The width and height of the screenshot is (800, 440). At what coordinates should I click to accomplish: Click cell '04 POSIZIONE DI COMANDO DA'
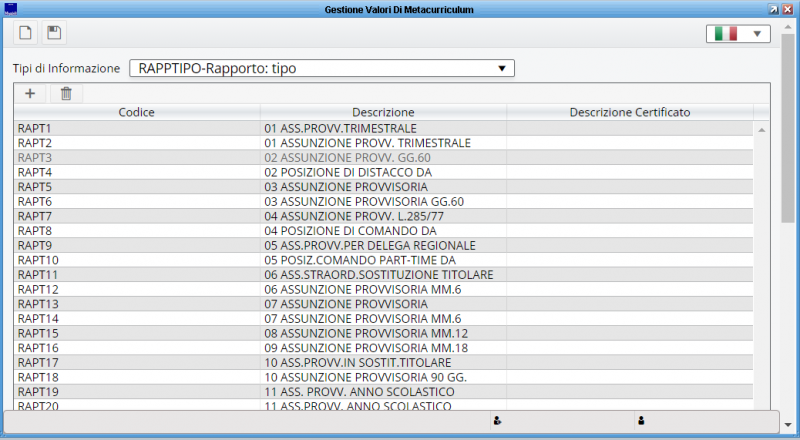pos(384,231)
